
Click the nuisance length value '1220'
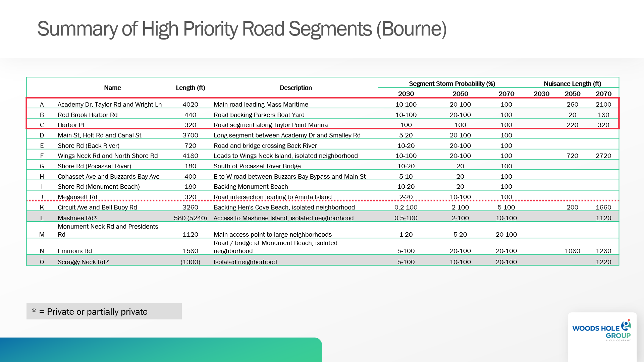[603, 262]
